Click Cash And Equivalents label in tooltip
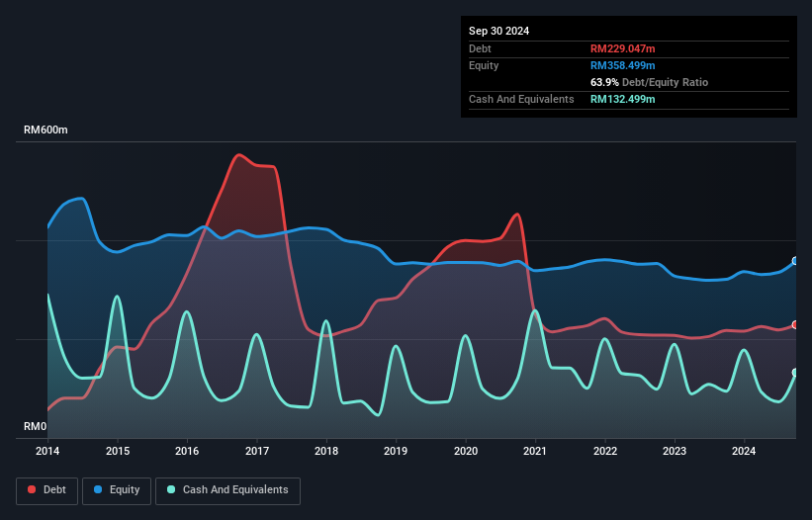The height and width of the screenshot is (520, 812). pos(521,99)
